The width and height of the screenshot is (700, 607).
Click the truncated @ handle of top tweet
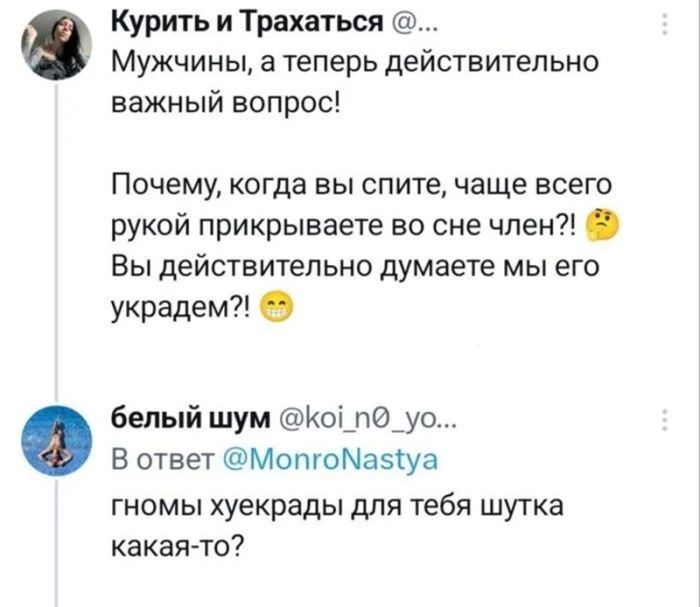[390, 24]
